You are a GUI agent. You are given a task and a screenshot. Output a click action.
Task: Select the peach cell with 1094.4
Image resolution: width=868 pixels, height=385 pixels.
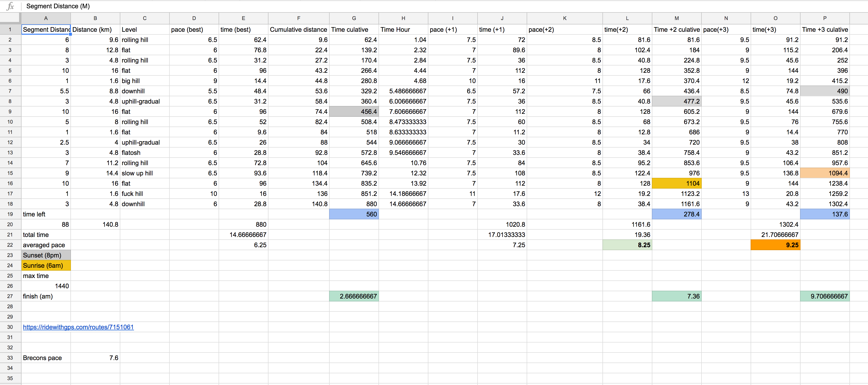(825, 173)
